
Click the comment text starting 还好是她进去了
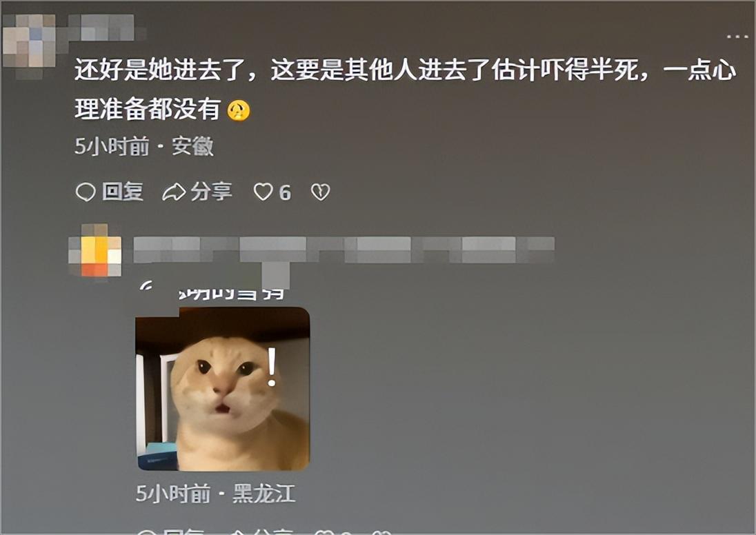(x=405, y=90)
